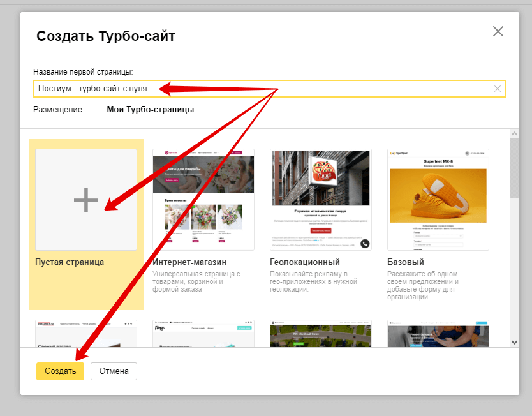
Task: Click the scrollbar up arrow in template list
Action: click(514, 133)
